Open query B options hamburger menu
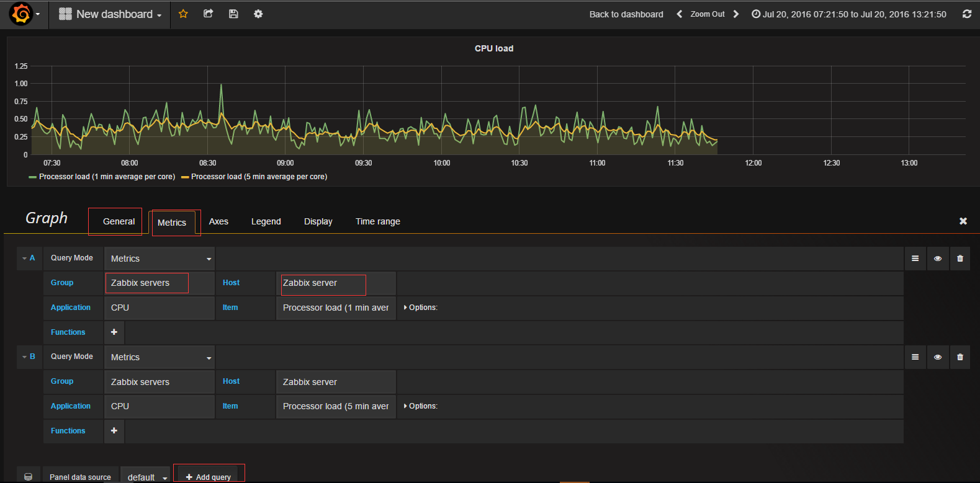Image resolution: width=980 pixels, height=483 pixels. point(915,357)
